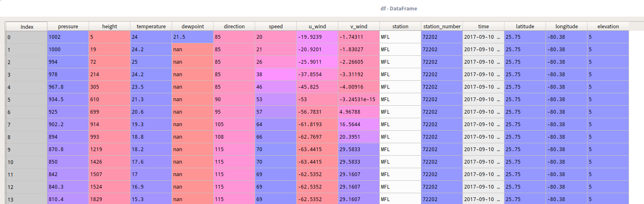Select row index 0
The height and width of the screenshot is (204, 644).
click(x=27, y=37)
